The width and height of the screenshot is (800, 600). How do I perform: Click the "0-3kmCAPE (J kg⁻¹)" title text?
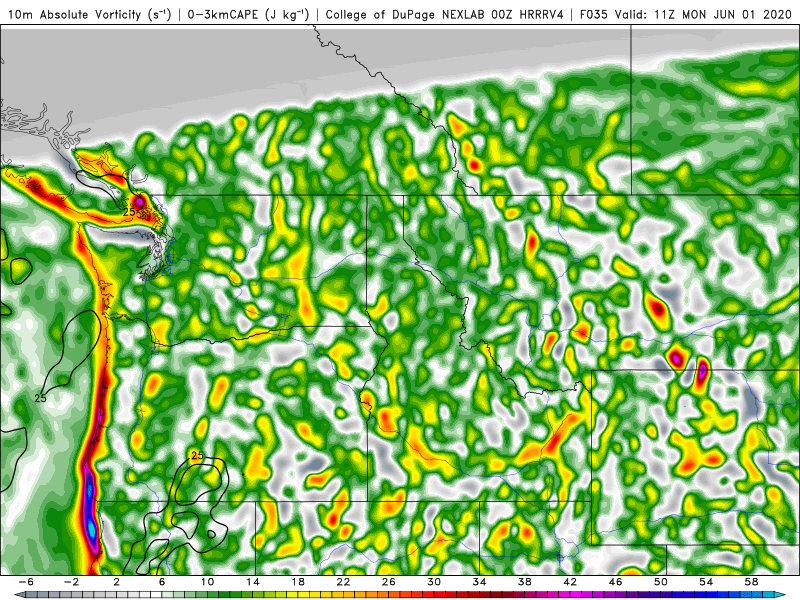(x=248, y=14)
